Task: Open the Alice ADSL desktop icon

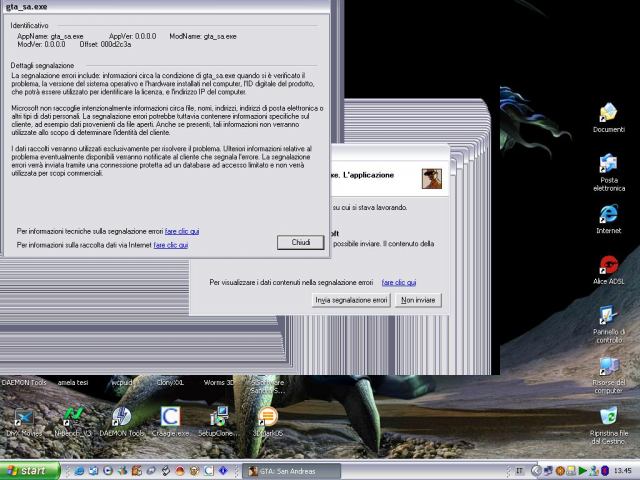Action: 609,269
